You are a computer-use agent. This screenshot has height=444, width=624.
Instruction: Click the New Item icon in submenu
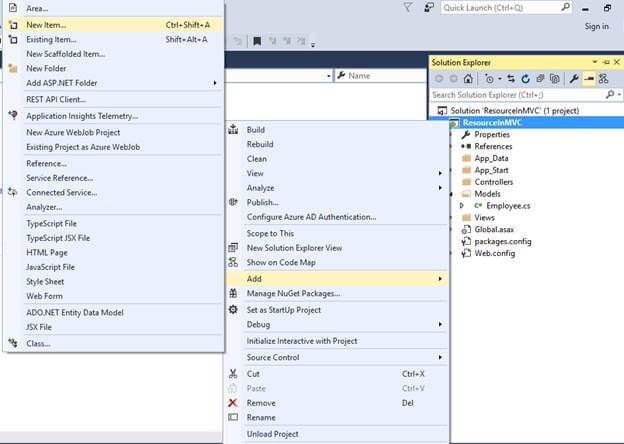coord(13,25)
